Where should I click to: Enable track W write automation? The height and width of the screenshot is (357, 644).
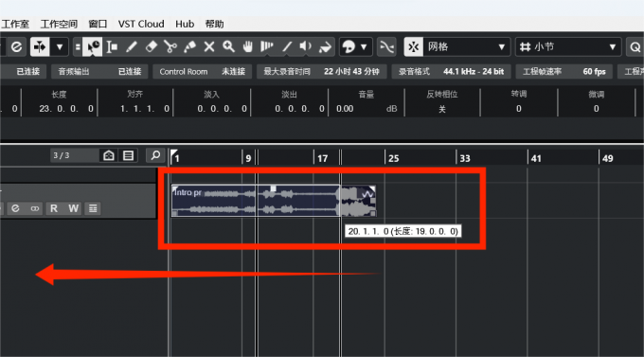74,208
